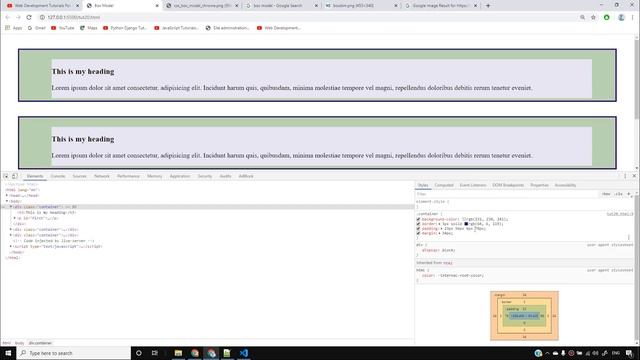Expand the head element in the DOM tree
640x360 pixels.
[7, 196]
